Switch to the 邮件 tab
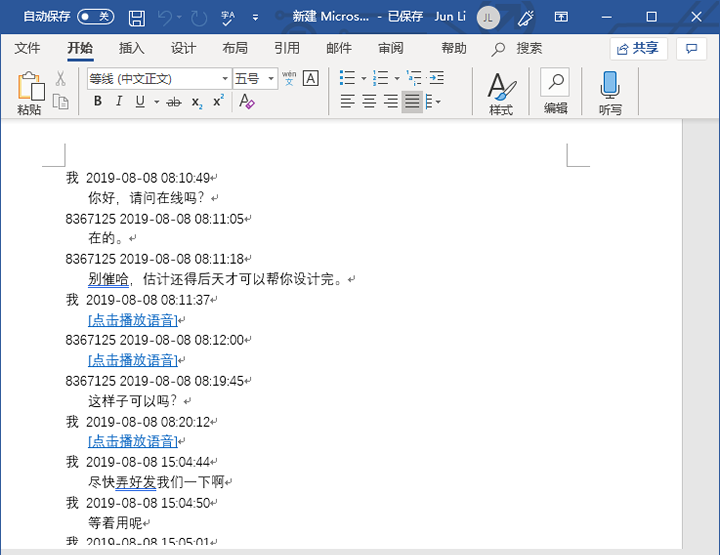This screenshot has height=555, width=720. click(x=339, y=48)
